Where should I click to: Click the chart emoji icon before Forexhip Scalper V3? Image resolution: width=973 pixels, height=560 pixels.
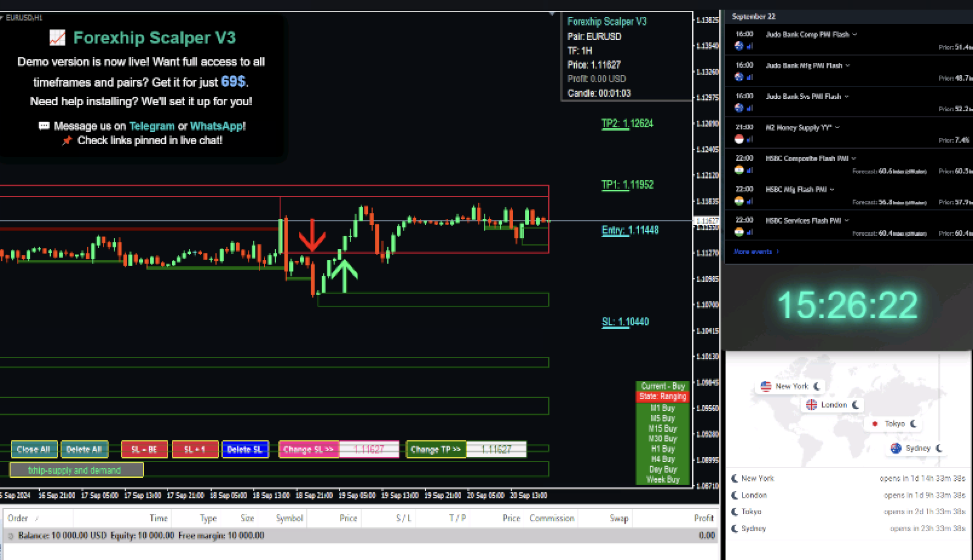(57, 37)
